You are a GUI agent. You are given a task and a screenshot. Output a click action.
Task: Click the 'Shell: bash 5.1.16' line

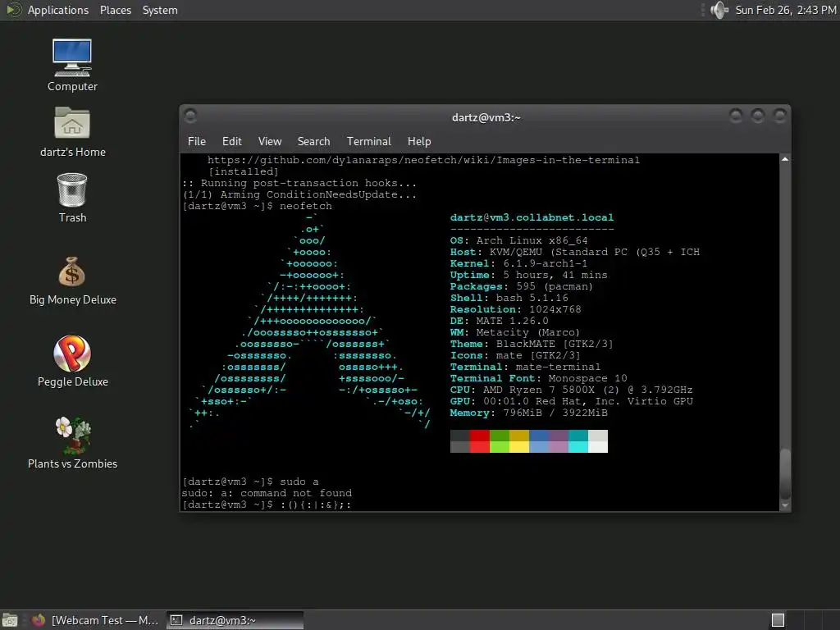(509, 298)
